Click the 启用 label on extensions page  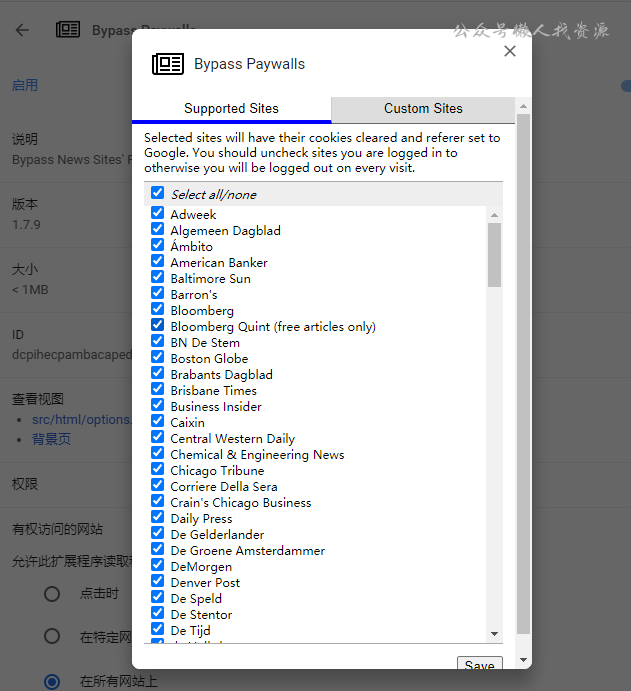(x=25, y=85)
